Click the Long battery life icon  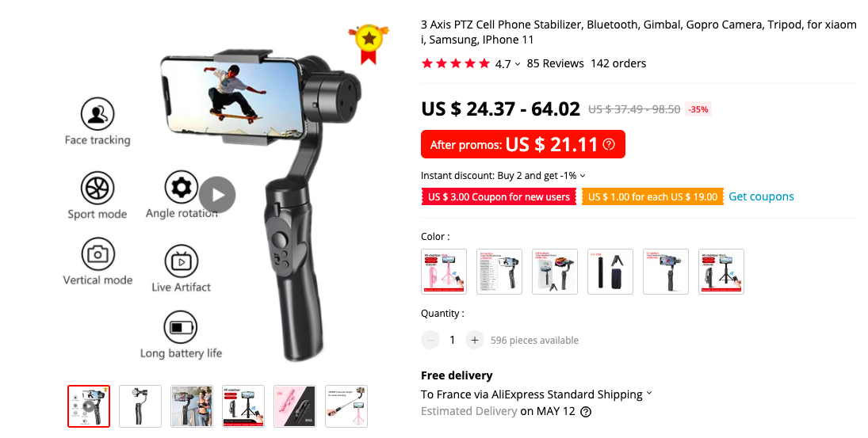pyautogui.click(x=181, y=327)
